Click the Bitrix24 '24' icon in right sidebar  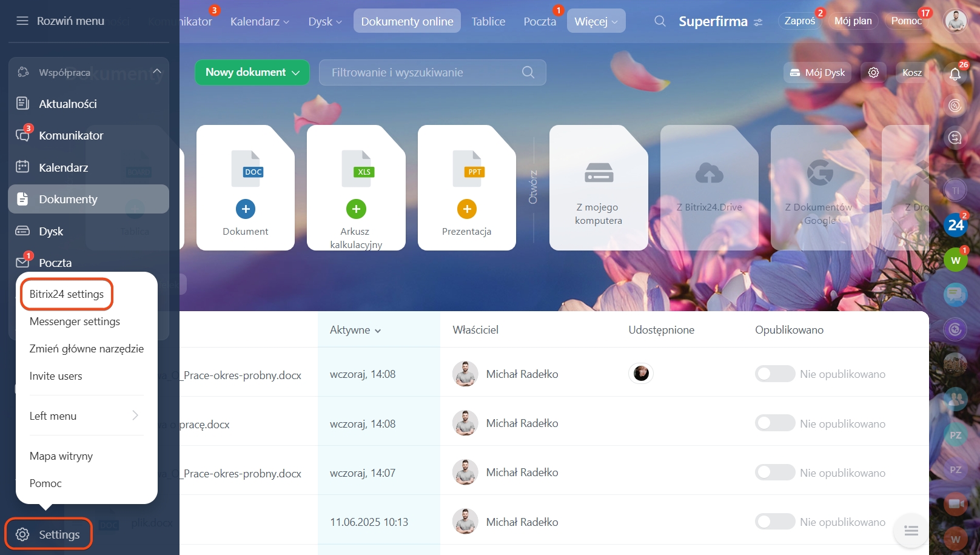[x=956, y=226]
